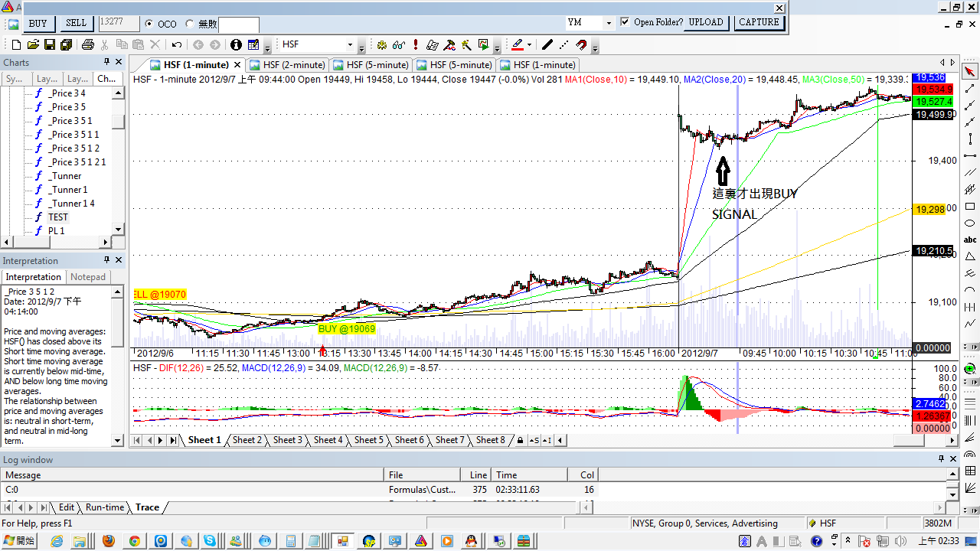
Task: Select the arrow pointer drawing tool
Action: (970, 72)
